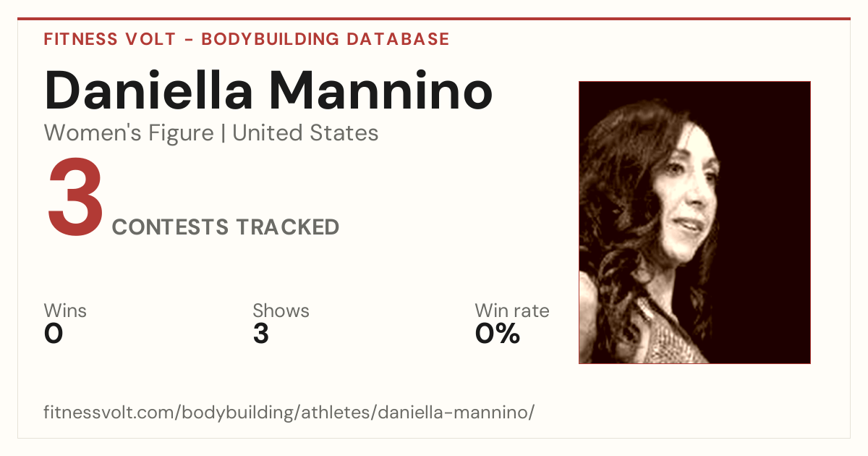Click the United States country text
868x456 pixels.
pyautogui.click(x=305, y=133)
